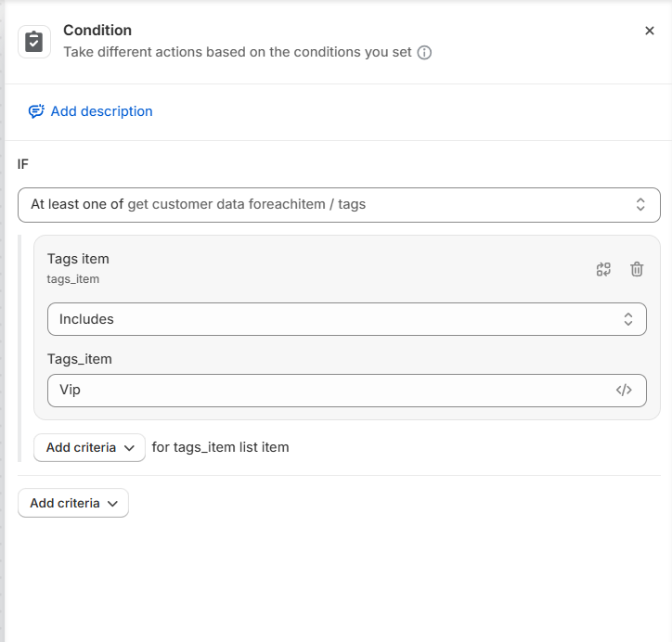This screenshot has width=672, height=642.
Task: Open the Includes operator dropdown
Action: (347, 319)
